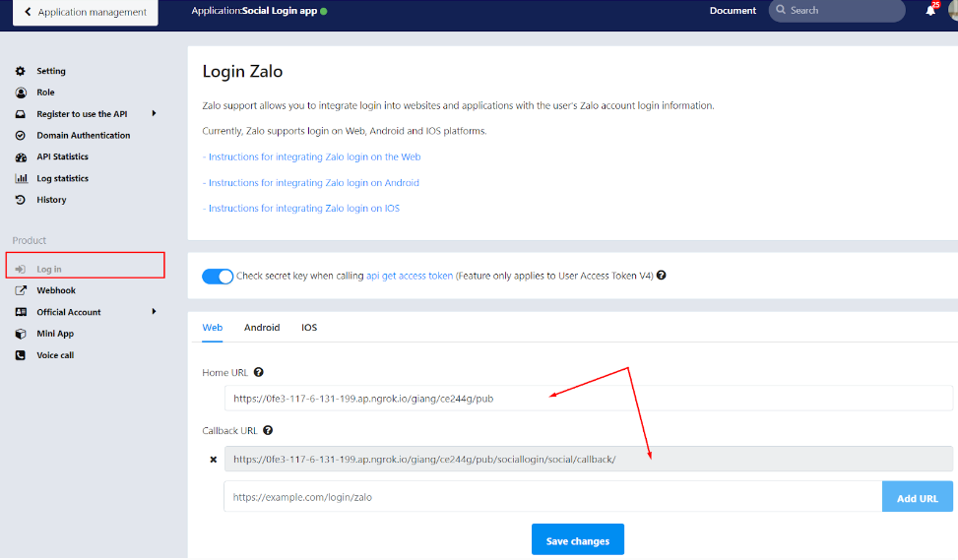Open the api get access token link
This screenshot has width=958, height=560.
point(410,277)
